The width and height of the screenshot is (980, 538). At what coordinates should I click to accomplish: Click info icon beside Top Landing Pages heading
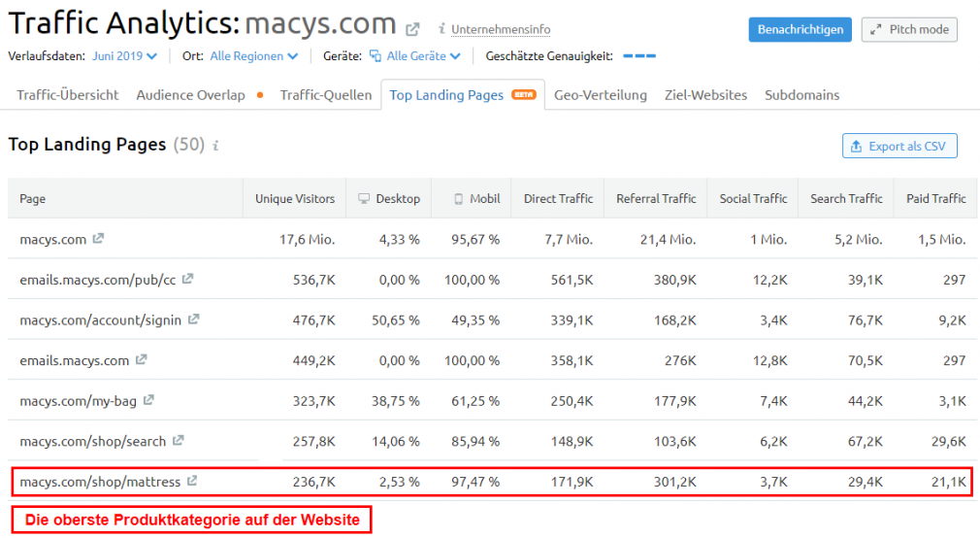click(x=215, y=146)
